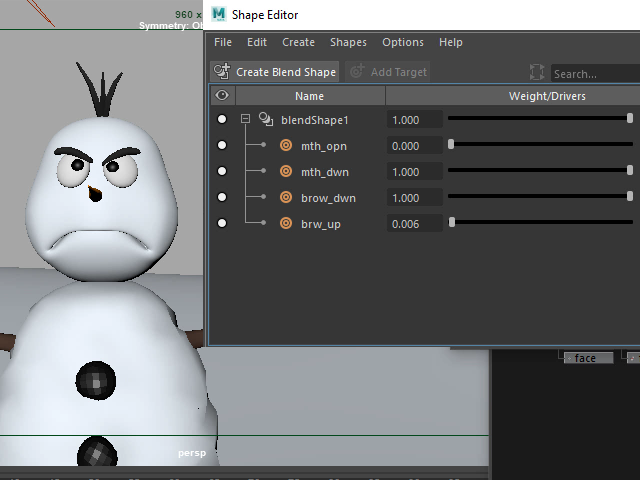Screen dimensions: 640x480
Task: Click the mth_opn weight slider track
Action: (540, 145)
